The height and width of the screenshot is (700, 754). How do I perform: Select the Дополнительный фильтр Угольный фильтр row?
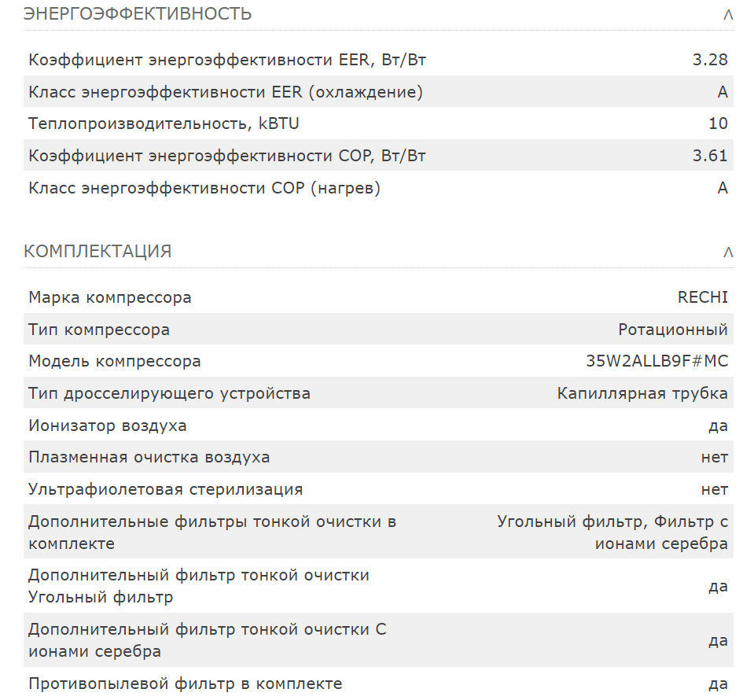(378, 586)
